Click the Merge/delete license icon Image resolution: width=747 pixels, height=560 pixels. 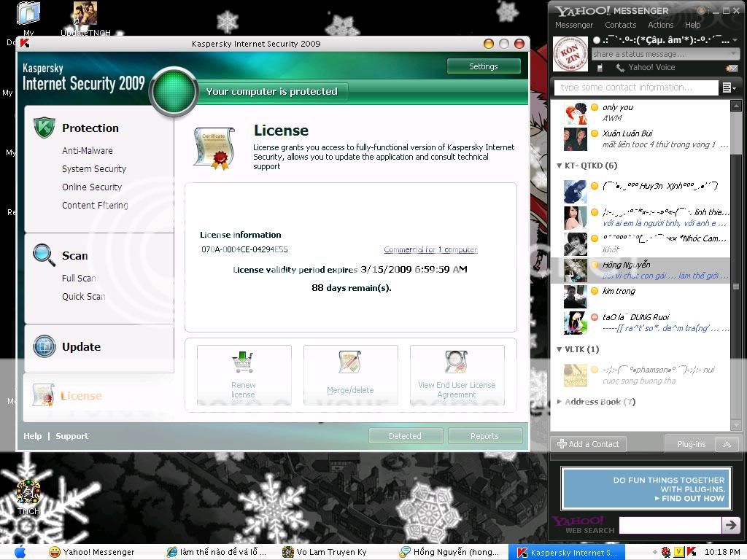(x=350, y=362)
